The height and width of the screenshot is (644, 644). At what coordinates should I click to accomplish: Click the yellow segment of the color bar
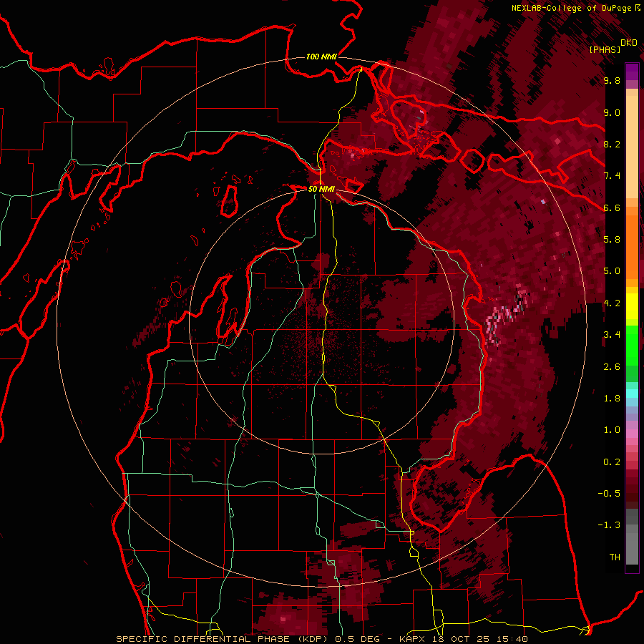tap(632, 306)
